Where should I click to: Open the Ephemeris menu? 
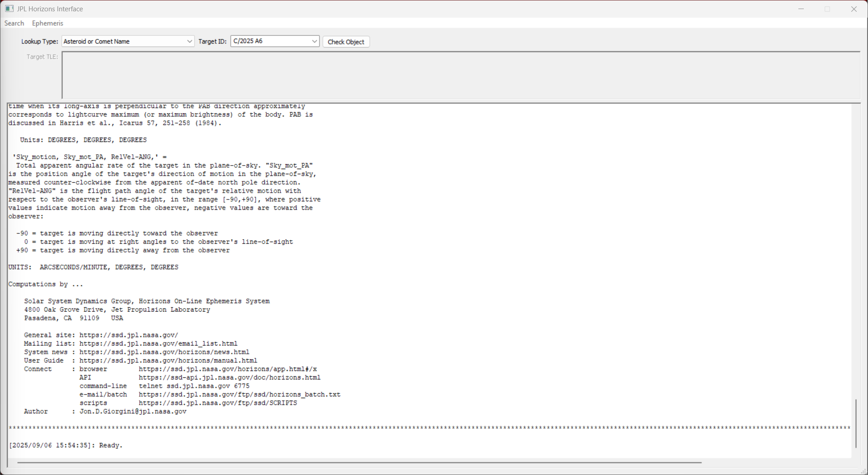point(47,23)
